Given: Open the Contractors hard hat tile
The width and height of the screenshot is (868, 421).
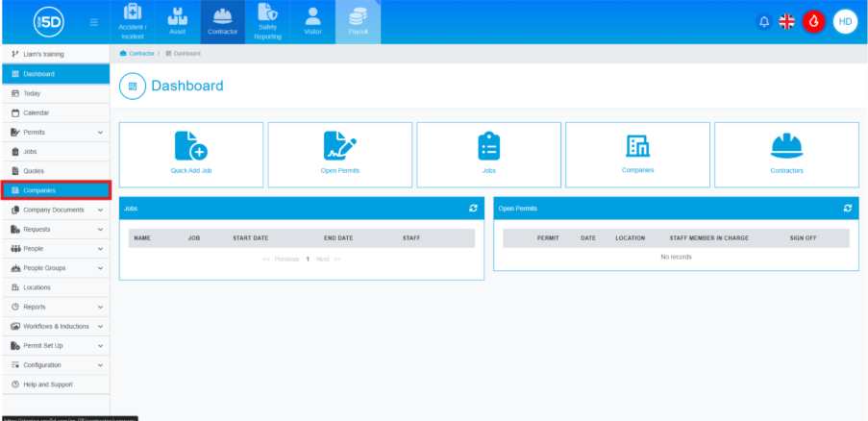Looking at the screenshot, I should [x=786, y=154].
